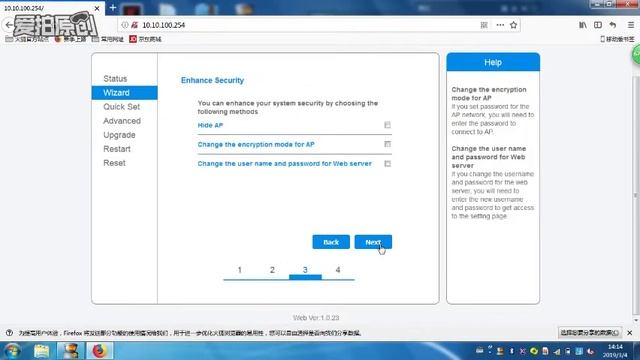Click 'Change the user name and password for Web server' option text
Screen dimensions: 640x360
[x=284, y=164]
